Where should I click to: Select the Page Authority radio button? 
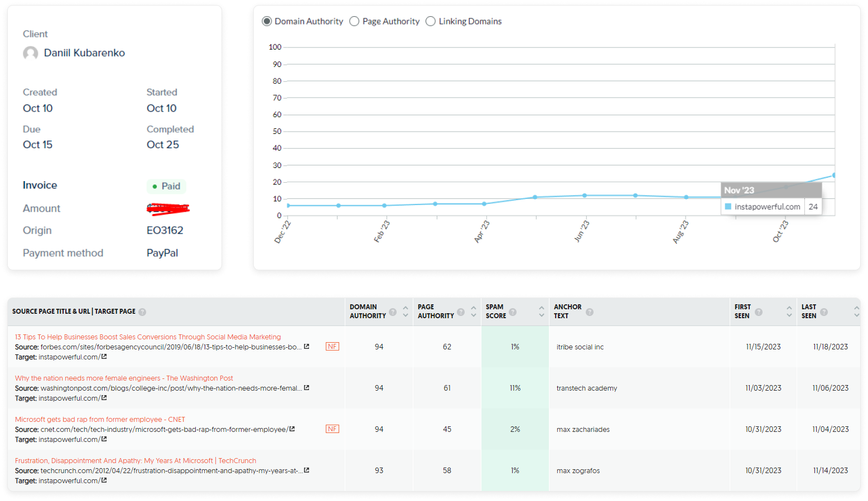pyautogui.click(x=354, y=21)
